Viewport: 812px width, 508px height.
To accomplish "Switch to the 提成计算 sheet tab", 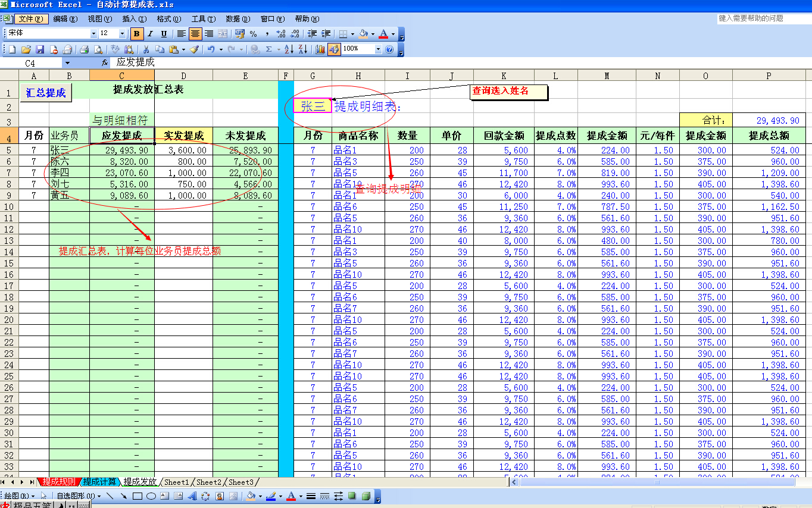I will (99, 482).
